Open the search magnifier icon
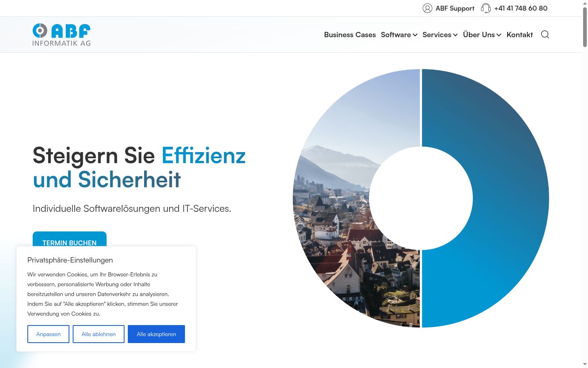The height and width of the screenshot is (368, 588). [x=545, y=34]
